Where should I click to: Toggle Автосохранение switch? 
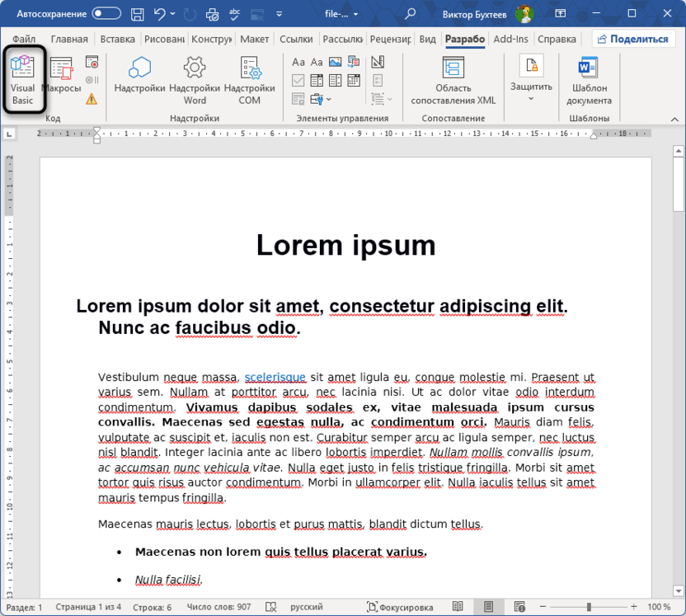click(106, 13)
